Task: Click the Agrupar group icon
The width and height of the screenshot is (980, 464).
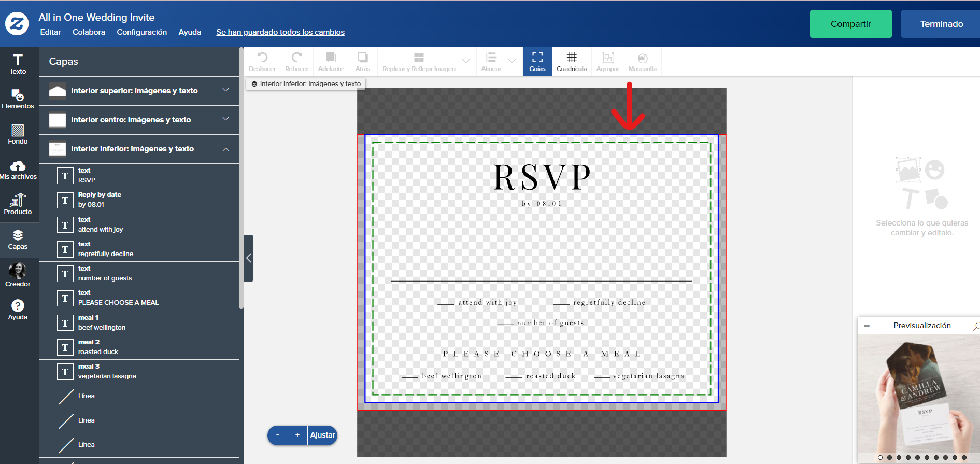Action: tap(608, 62)
